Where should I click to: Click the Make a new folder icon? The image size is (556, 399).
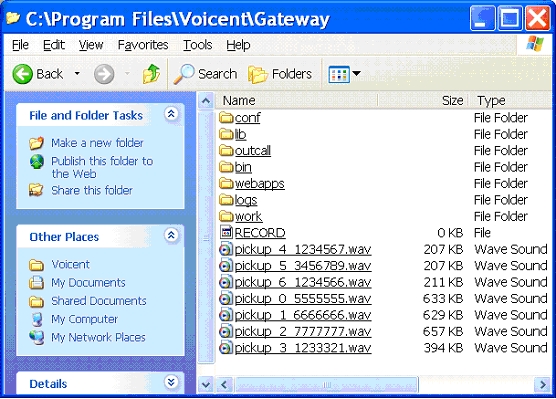tap(37, 143)
